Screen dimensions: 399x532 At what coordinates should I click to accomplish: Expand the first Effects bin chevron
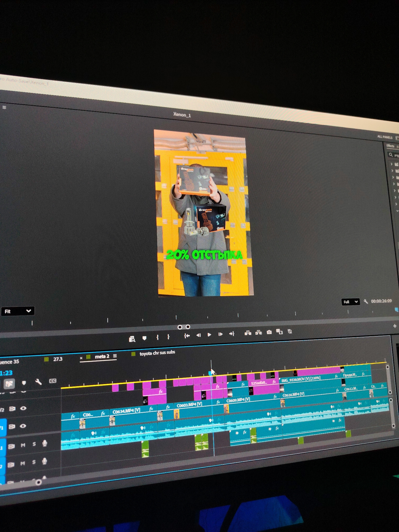tap(391, 164)
